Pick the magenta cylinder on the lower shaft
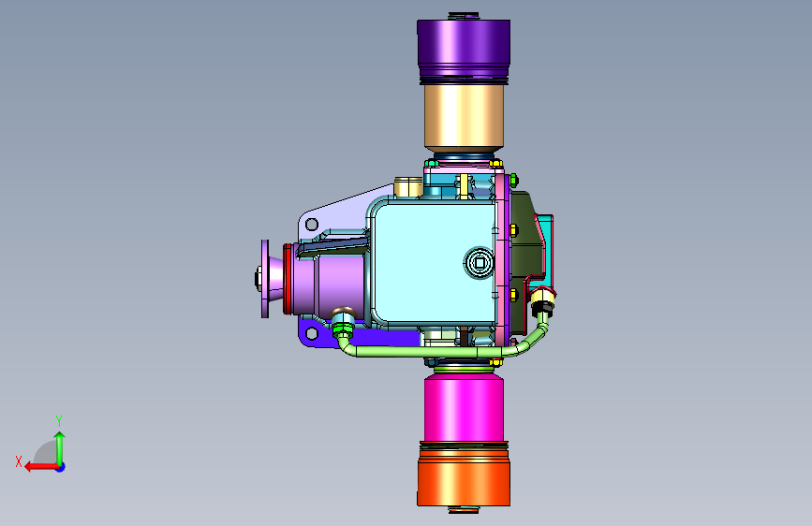This screenshot has height=526, width=812. 464,409
